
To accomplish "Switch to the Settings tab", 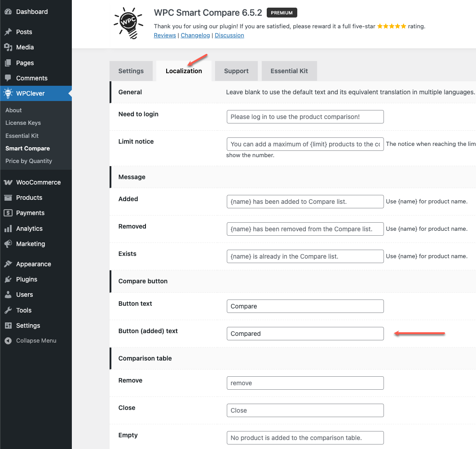I will pos(131,71).
